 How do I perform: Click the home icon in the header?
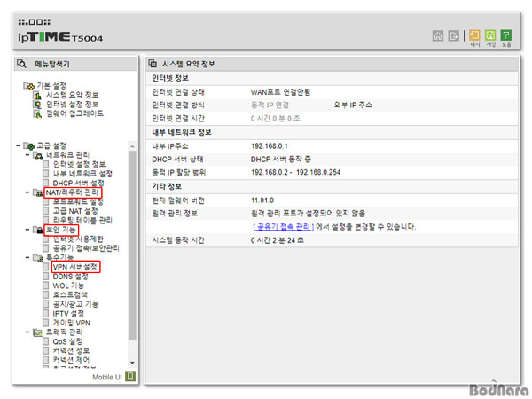click(437, 36)
